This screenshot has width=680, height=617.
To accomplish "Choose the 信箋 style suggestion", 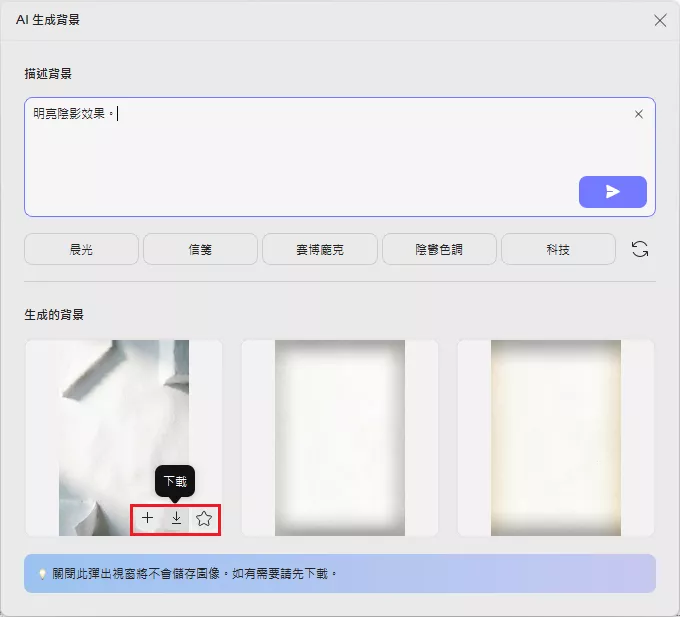I will click(200, 249).
